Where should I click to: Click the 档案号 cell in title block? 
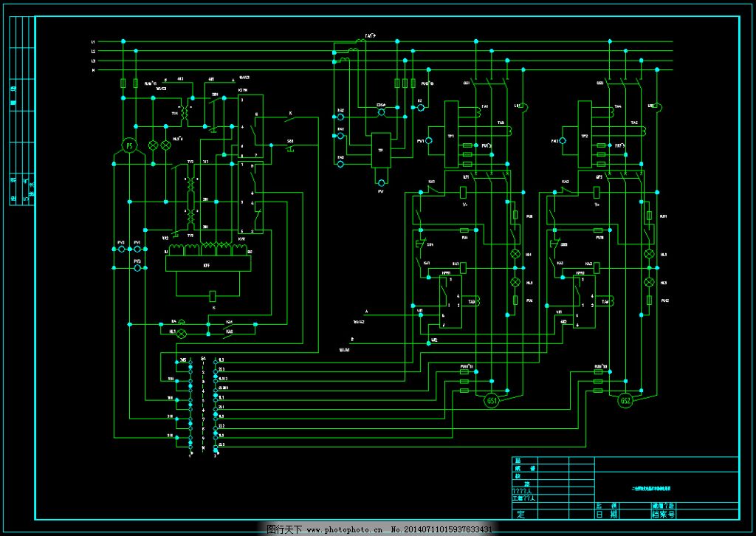pyautogui.click(x=664, y=515)
